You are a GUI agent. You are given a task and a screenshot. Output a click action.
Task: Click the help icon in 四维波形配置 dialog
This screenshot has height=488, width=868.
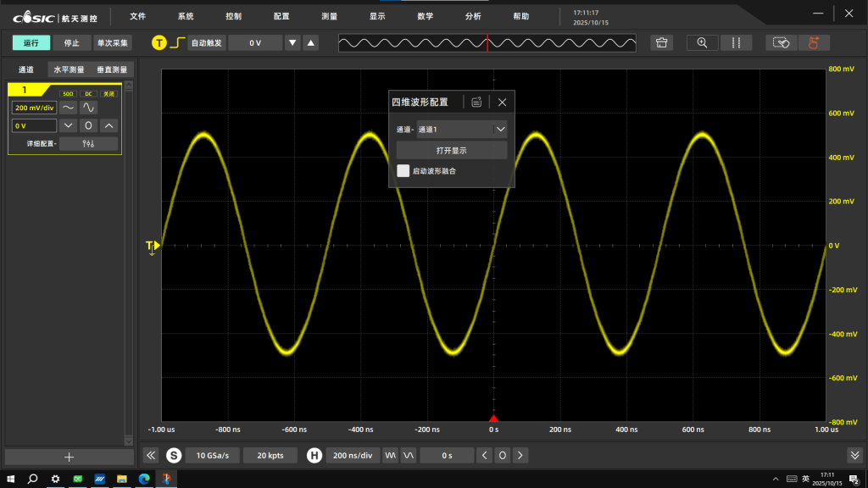[x=476, y=102]
